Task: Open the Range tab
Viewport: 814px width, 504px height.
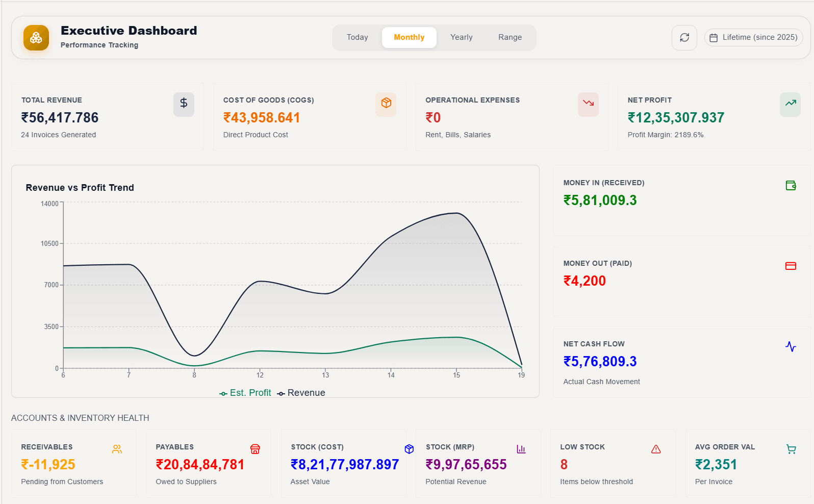Action: (x=510, y=38)
